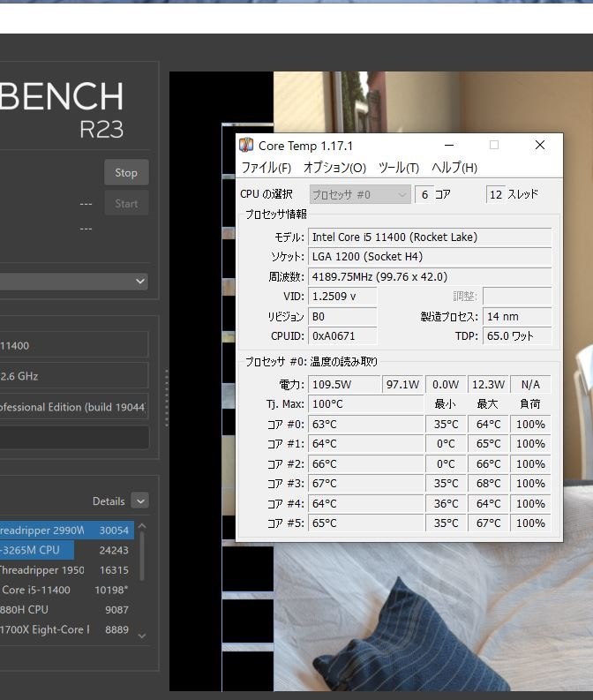The height and width of the screenshot is (700, 593).
Task: Click Cinebench processor field showing 11400
Action: click(x=73, y=345)
